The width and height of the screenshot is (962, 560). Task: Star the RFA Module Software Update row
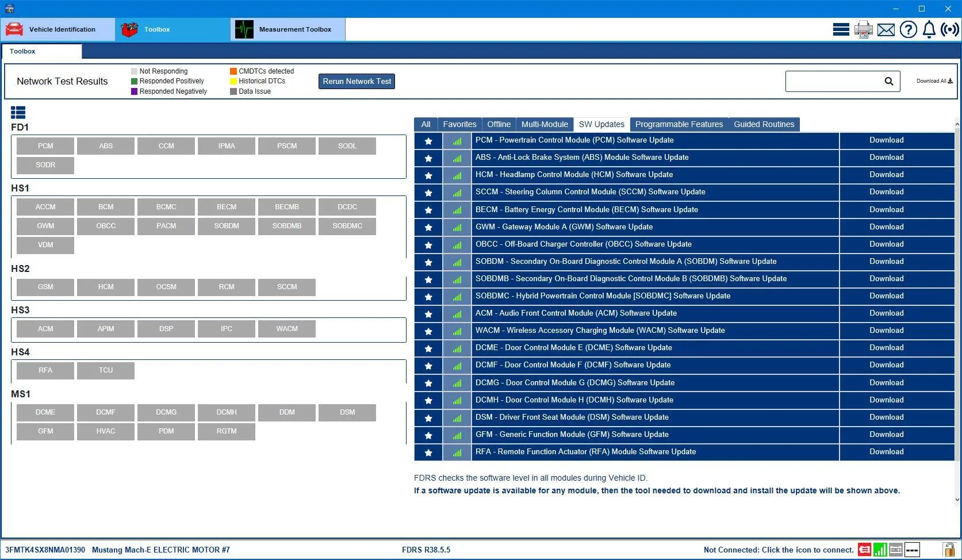coord(428,452)
